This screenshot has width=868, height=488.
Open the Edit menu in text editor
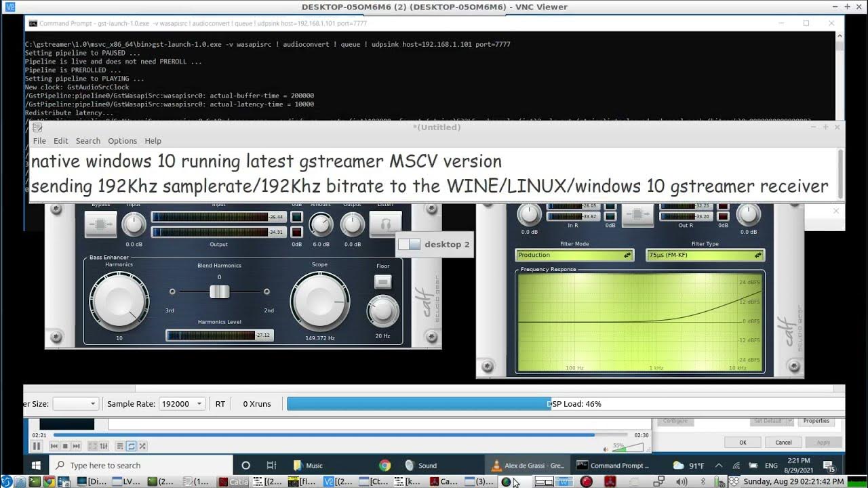[61, 141]
